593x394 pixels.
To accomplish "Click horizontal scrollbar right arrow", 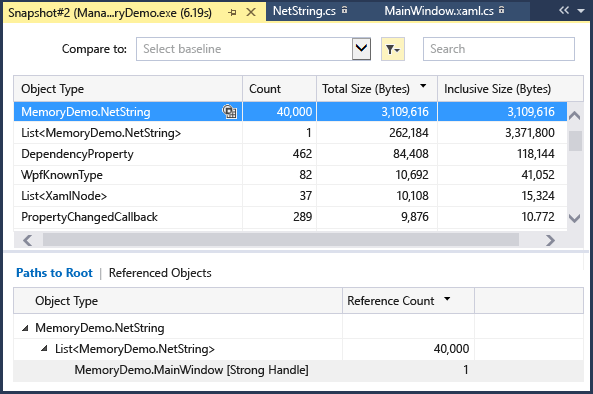I will pos(550,240).
